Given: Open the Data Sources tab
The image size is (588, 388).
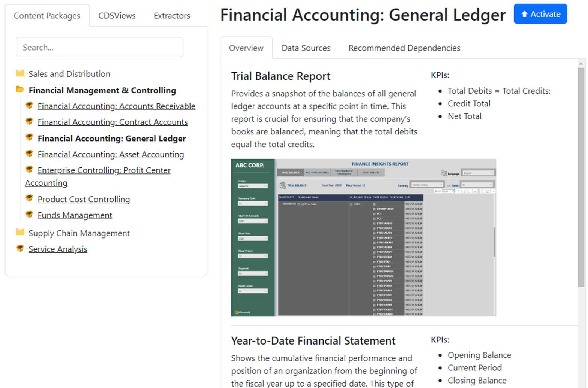Looking at the screenshot, I should 306,48.
